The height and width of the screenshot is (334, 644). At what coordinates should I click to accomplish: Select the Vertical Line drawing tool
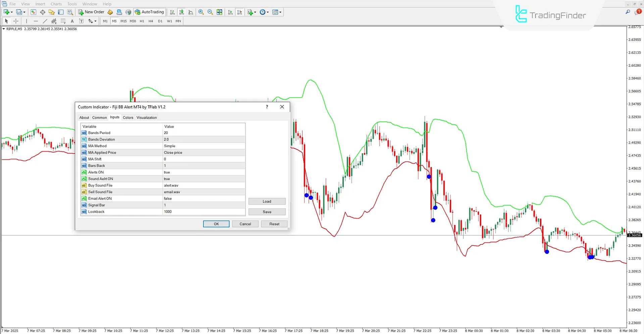pos(27,21)
